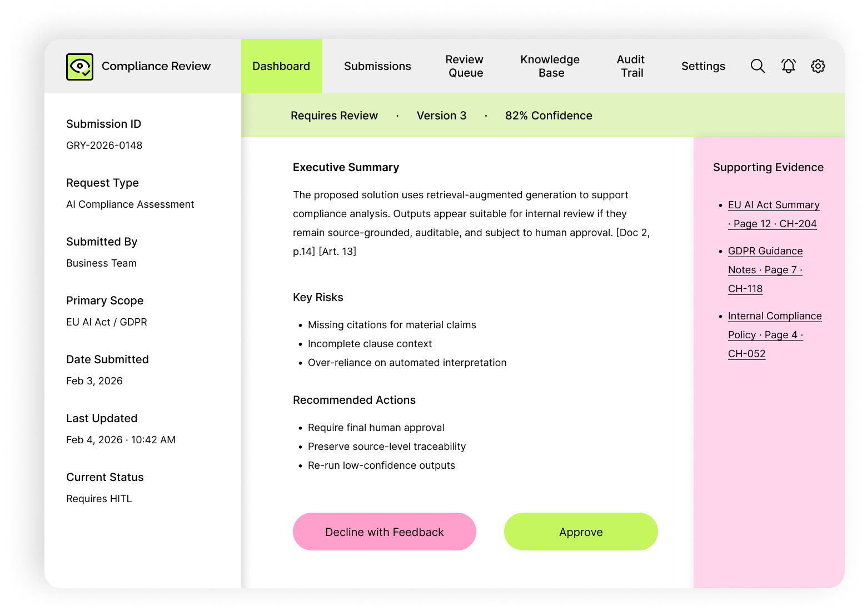Viewport: 867px width, 616px height.
Task: Click the Version 3 label
Action: point(441,116)
